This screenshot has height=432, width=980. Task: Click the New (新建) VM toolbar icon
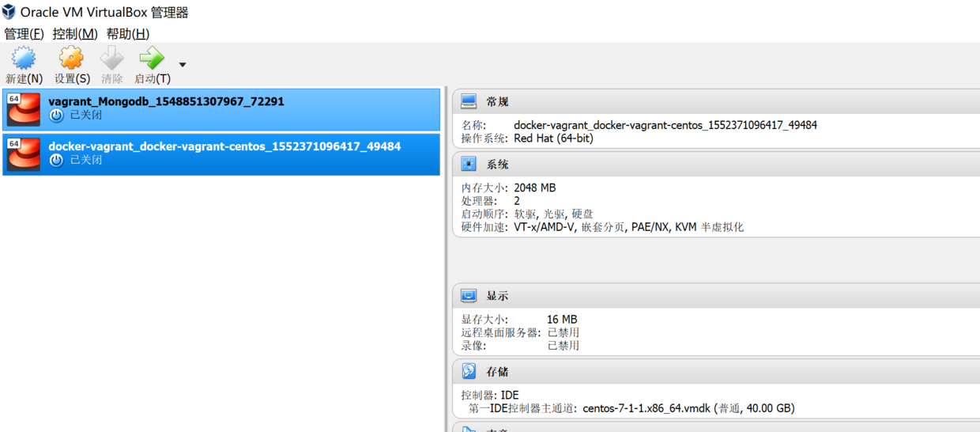point(24,58)
